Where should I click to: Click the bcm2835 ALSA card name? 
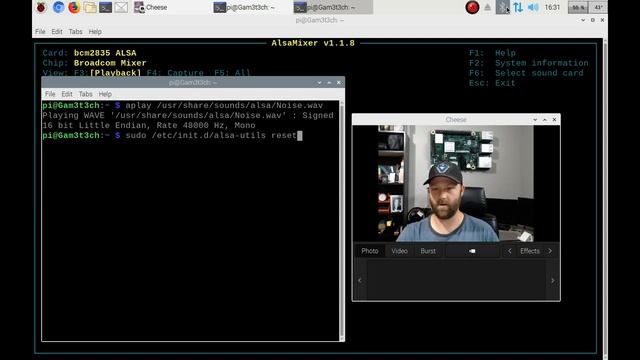tap(105, 53)
